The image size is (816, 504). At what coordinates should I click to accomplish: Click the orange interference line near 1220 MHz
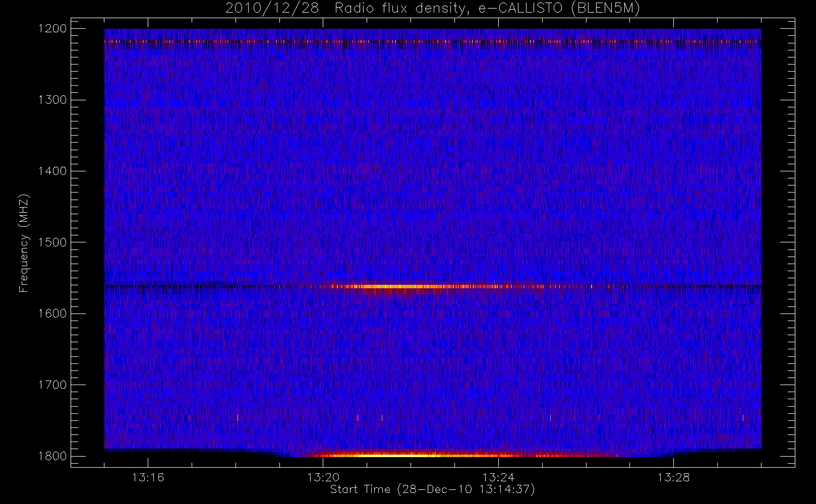coord(433,42)
